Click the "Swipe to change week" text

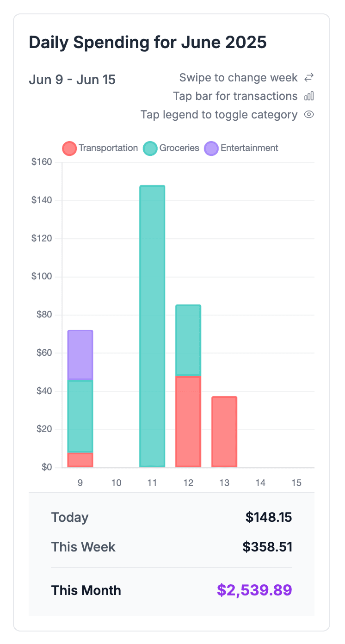[x=238, y=78]
